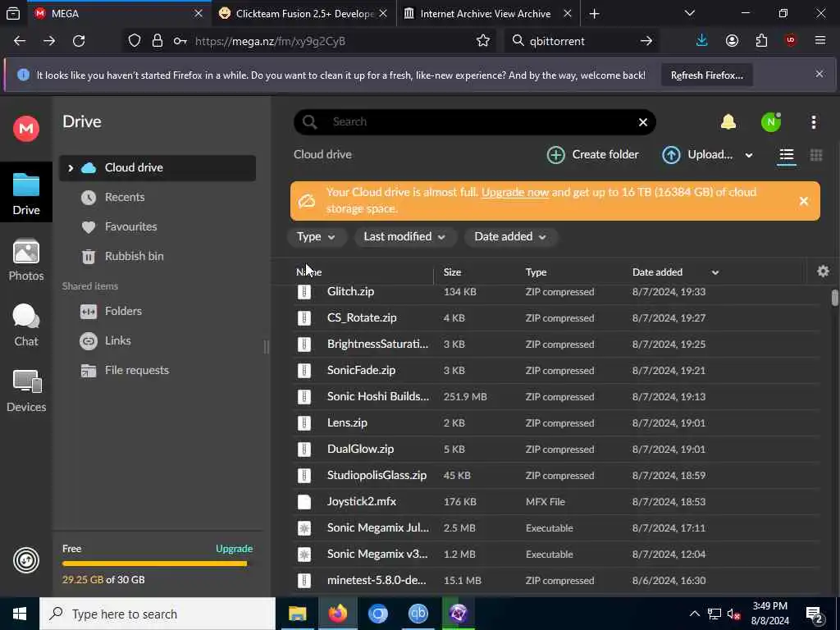Image resolution: width=840 pixels, height=630 pixels.
Task: Open the Firefox View icon at top left
Action: pyautogui.click(x=13, y=13)
